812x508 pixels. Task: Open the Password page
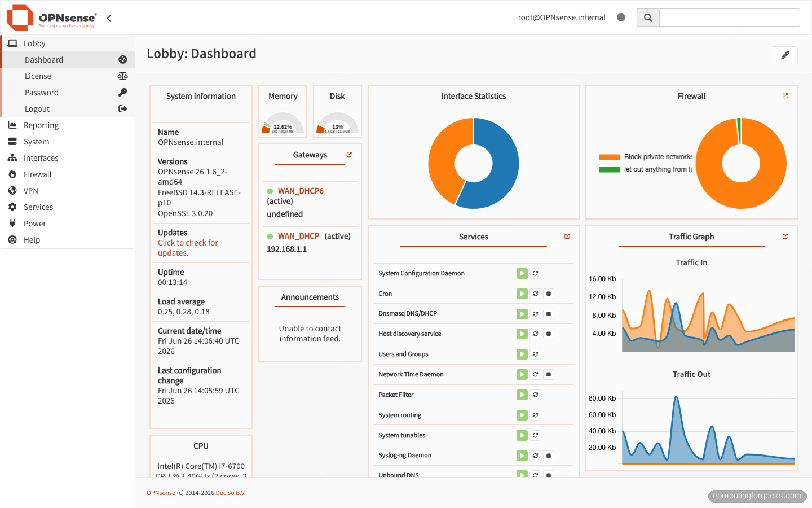[x=68, y=93]
